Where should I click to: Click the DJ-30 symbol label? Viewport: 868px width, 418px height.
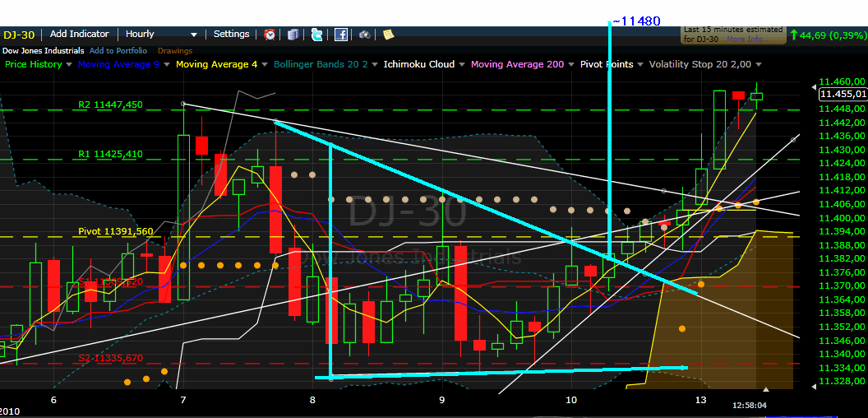point(19,35)
